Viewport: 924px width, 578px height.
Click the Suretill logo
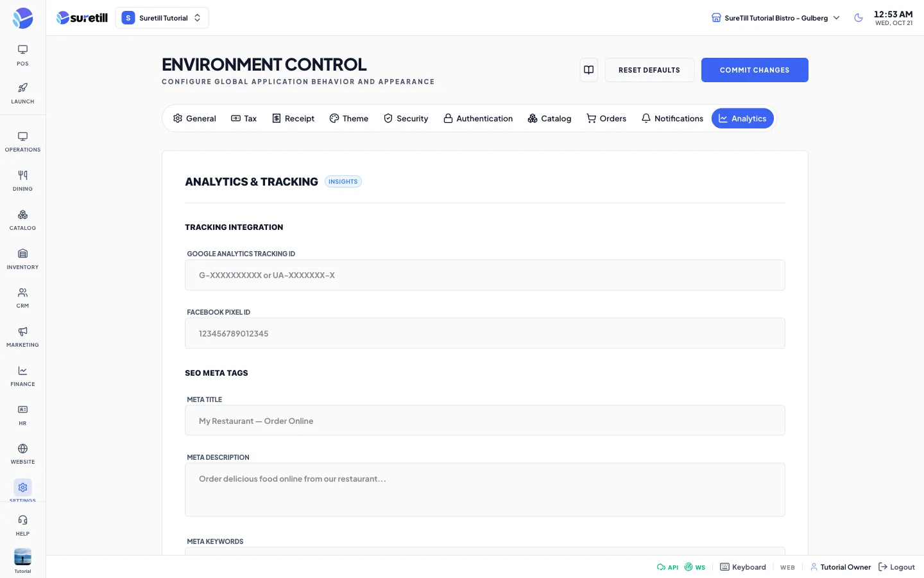pyautogui.click(x=82, y=18)
